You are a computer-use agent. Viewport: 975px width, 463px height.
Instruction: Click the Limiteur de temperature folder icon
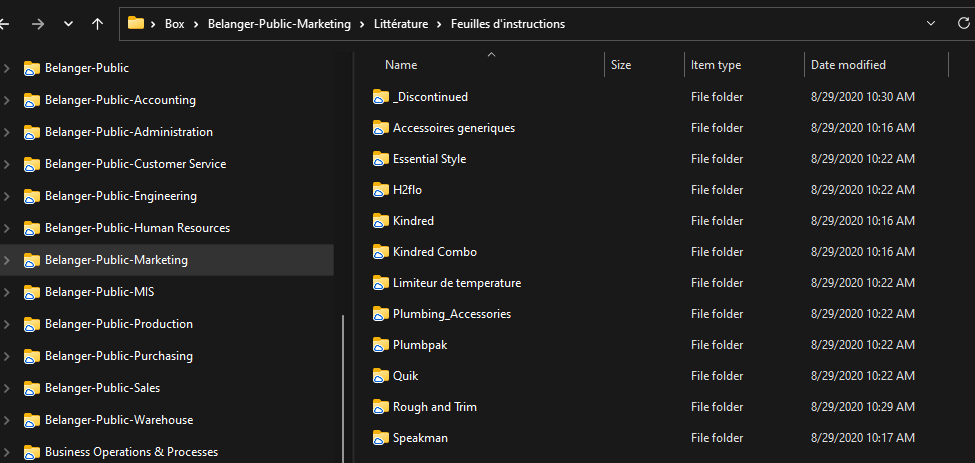(x=381, y=283)
